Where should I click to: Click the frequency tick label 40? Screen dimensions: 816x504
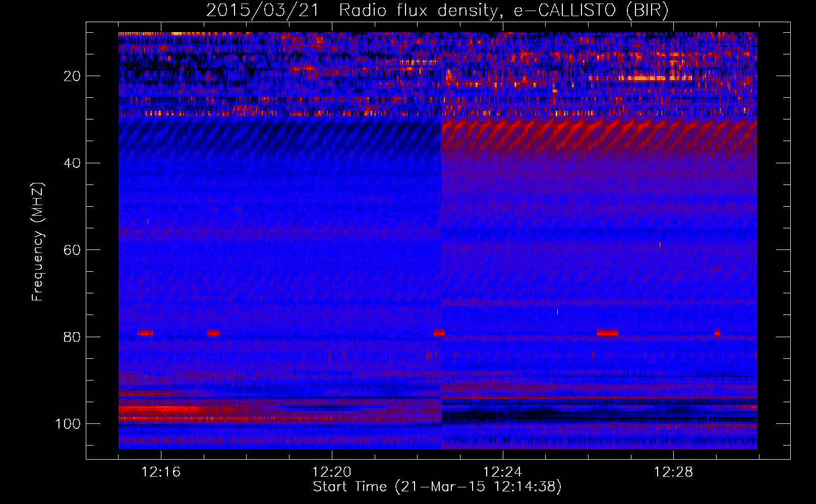click(72, 163)
